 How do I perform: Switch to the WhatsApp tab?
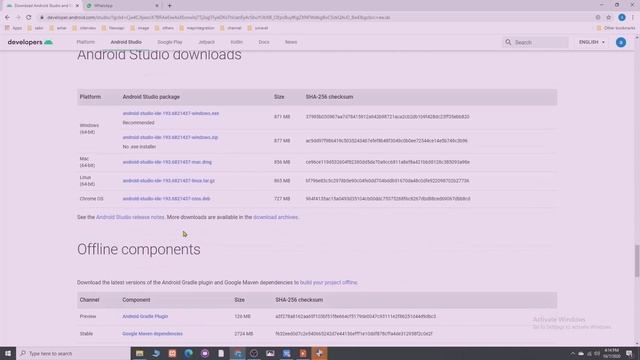(x=121, y=6)
